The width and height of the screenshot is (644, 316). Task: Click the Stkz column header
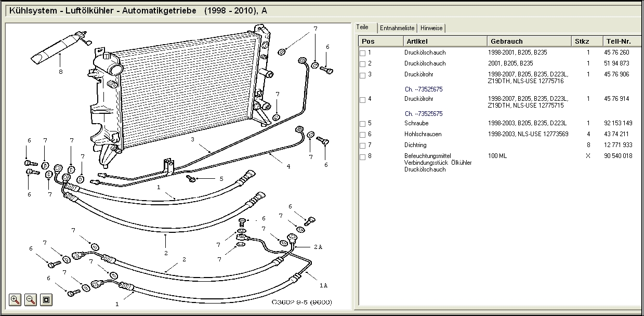click(586, 41)
